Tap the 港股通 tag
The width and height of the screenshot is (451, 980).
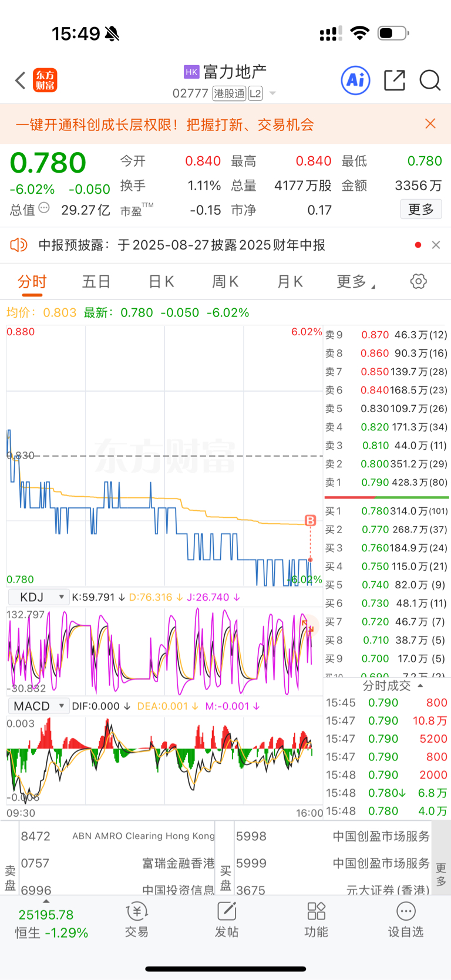pyautogui.click(x=229, y=93)
